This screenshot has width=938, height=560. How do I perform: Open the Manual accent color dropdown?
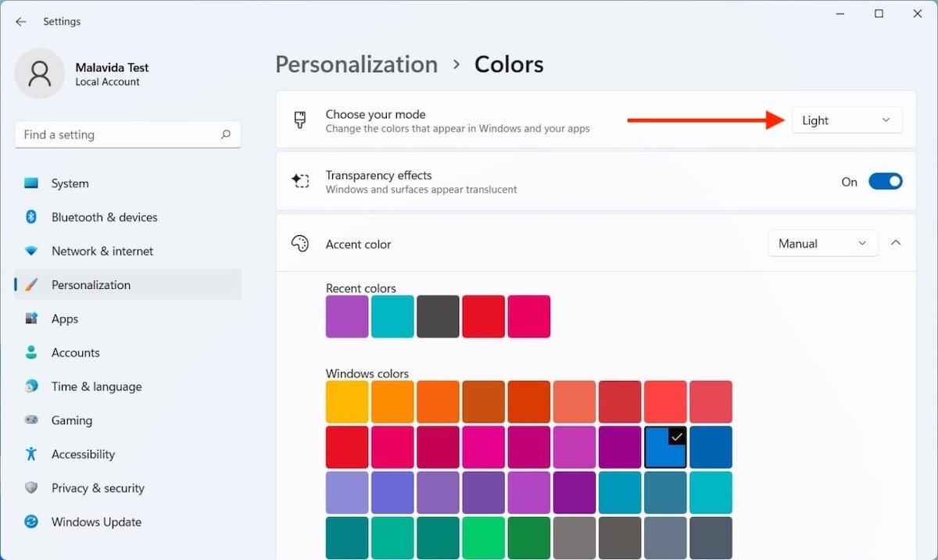pyautogui.click(x=823, y=244)
